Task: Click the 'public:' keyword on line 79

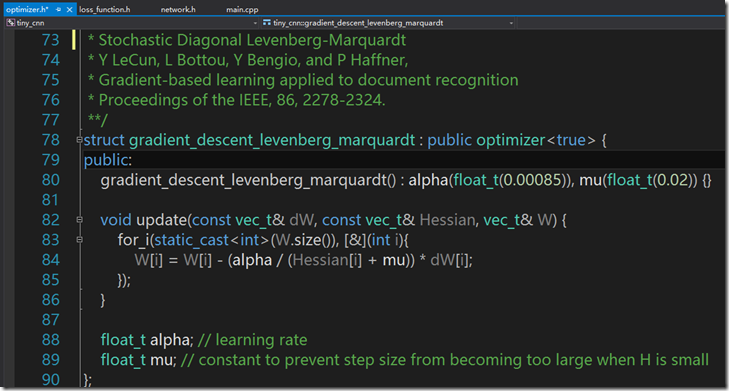Action: coord(108,160)
